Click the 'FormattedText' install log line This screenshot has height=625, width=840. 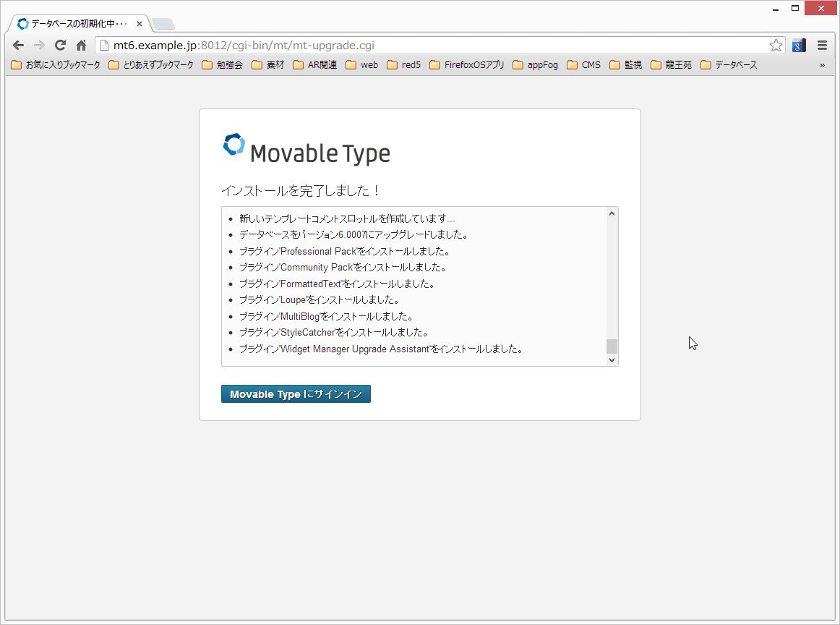coord(337,284)
